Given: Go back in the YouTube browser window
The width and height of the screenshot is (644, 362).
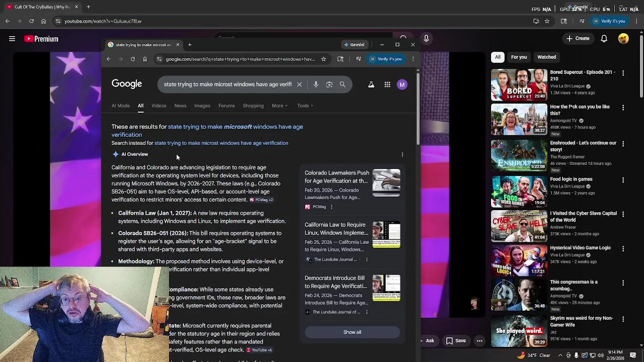Looking at the screenshot, I should 8,21.
